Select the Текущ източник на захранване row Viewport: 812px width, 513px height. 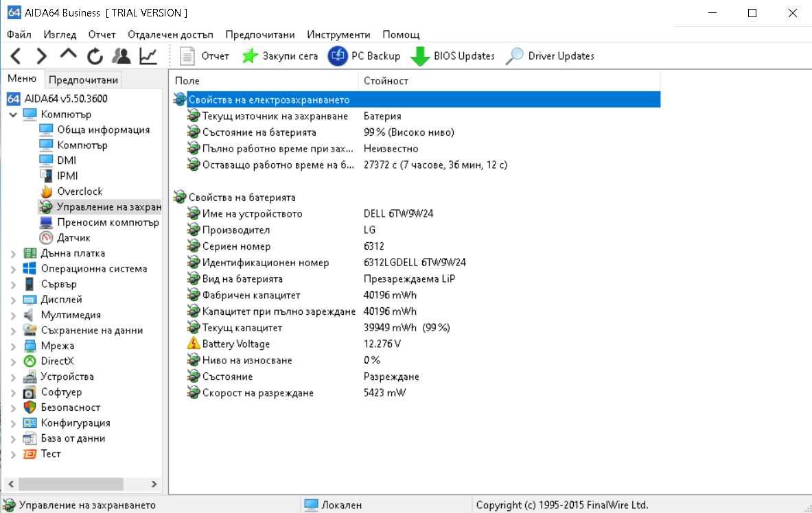[x=416, y=116]
